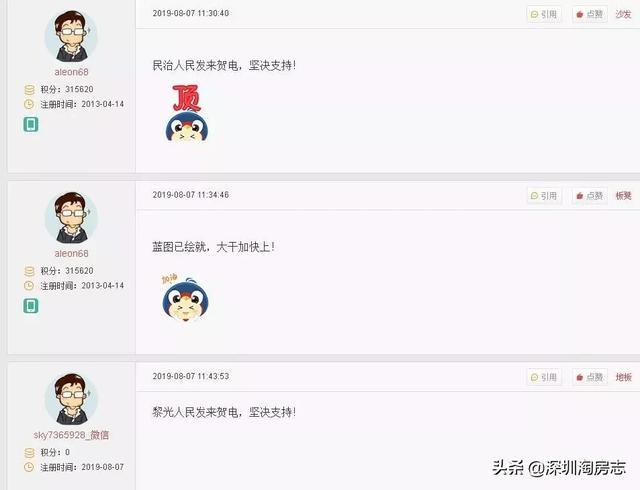The width and height of the screenshot is (640, 490).
Task: Click the first post's user avatar
Action: (x=71, y=36)
